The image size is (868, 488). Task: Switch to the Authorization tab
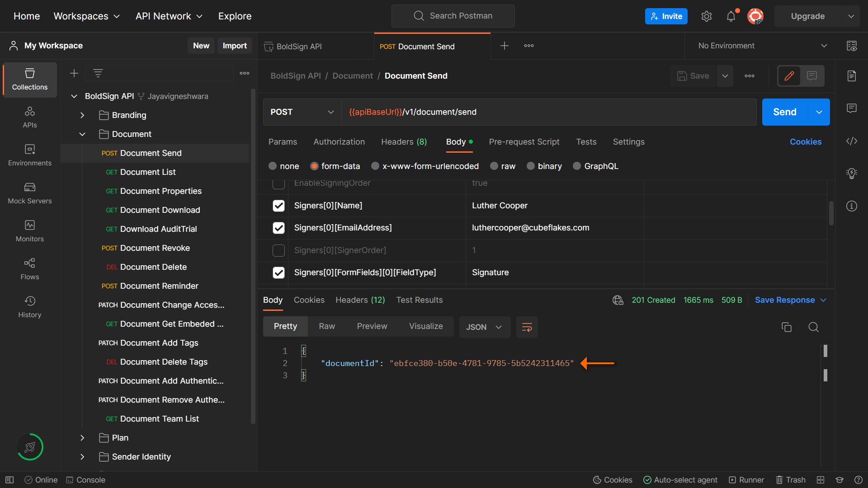[x=339, y=142]
